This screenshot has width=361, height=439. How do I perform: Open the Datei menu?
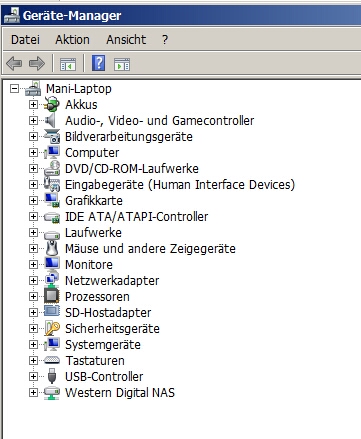pos(25,40)
